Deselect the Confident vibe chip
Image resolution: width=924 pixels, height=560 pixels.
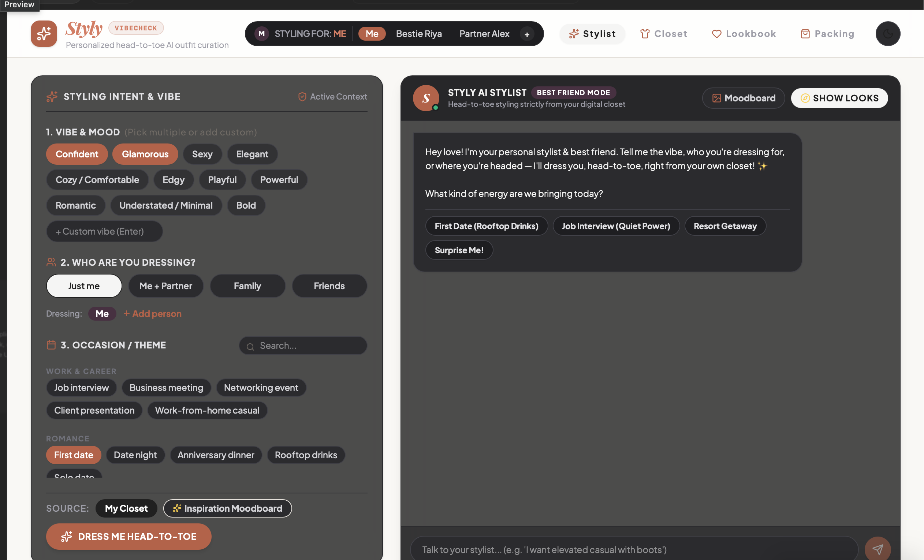coord(77,154)
